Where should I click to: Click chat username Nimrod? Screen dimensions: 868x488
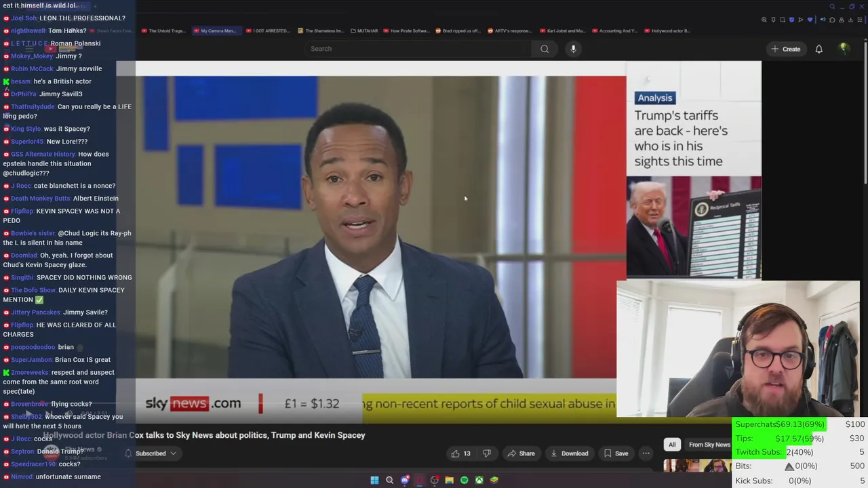(22, 477)
